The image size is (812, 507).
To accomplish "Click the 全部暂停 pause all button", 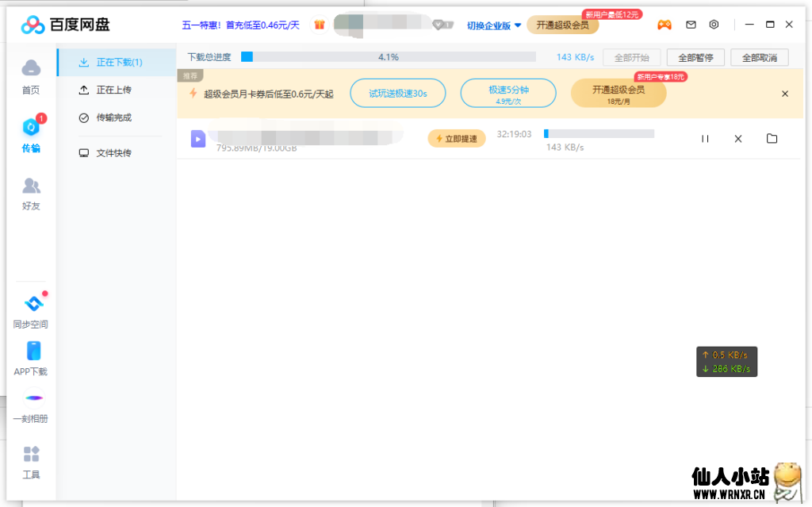I will pyautogui.click(x=695, y=56).
